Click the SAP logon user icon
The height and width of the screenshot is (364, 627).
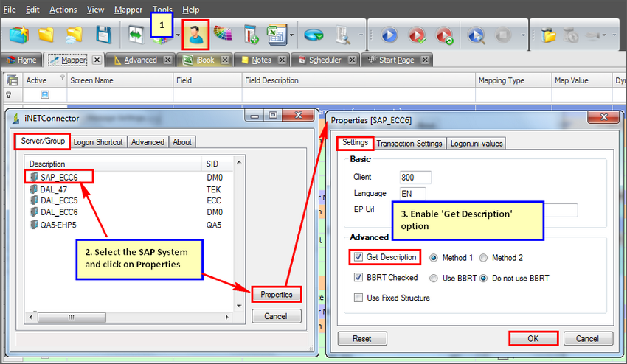click(x=195, y=35)
